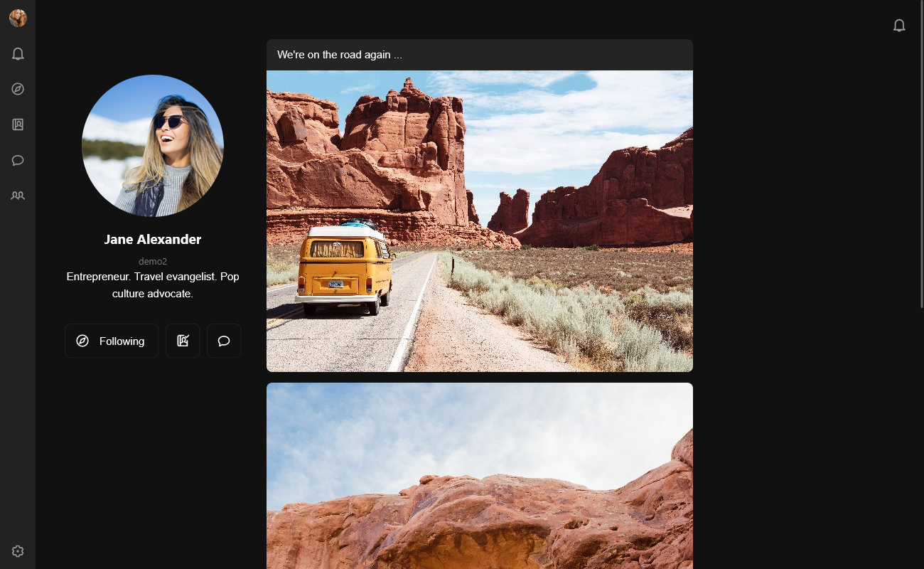The image size is (924, 569).
Task: Click the demo2 username text
Action: [153, 261]
